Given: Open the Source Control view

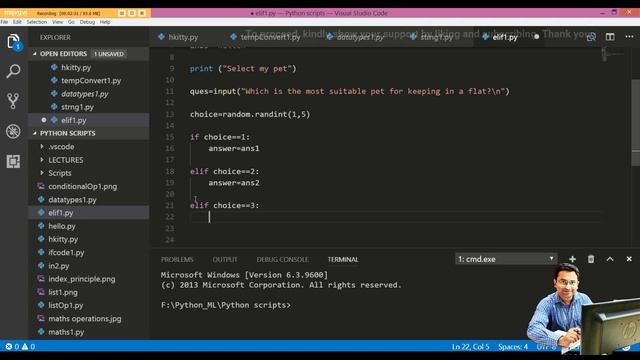Looking at the screenshot, I should pyautogui.click(x=13, y=101).
